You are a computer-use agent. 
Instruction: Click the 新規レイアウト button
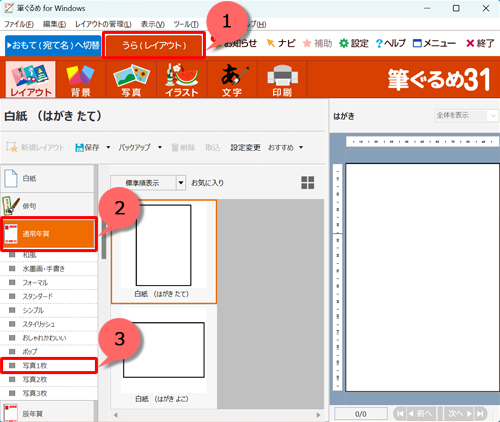(x=35, y=147)
